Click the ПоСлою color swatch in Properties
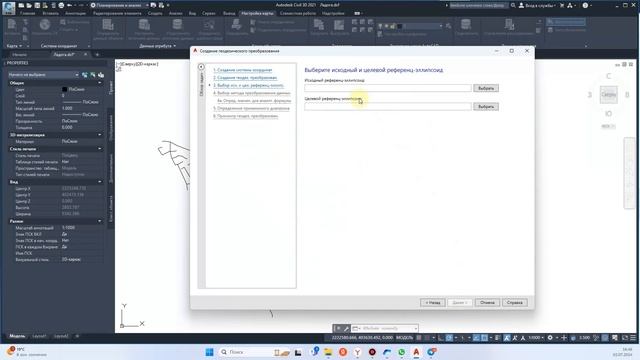Image resolution: width=640 pixels, height=360 pixels. [x=64, y=89]
